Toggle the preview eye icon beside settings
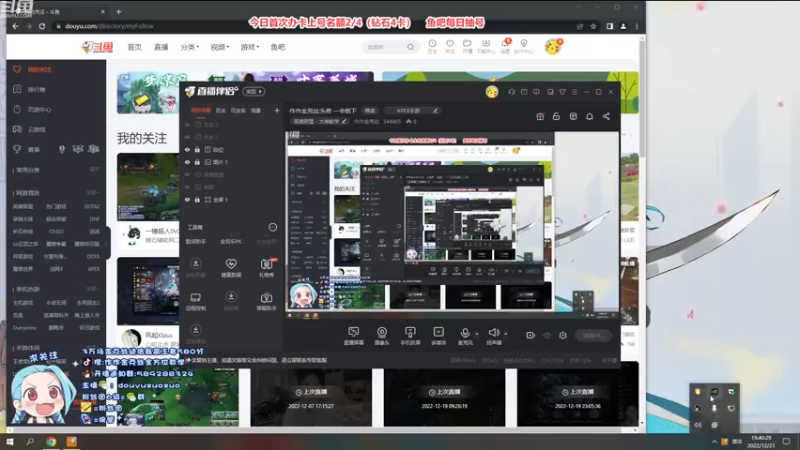Image resolution: width=800 pixels, height=450 pixels. tap(547, 336)
